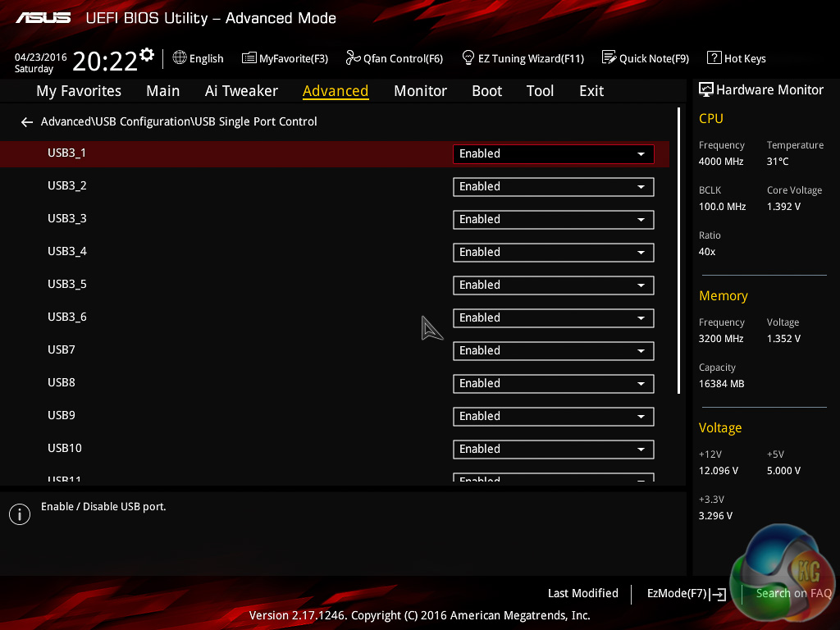Click the 20:22 clock display

(x=104, y=61)
